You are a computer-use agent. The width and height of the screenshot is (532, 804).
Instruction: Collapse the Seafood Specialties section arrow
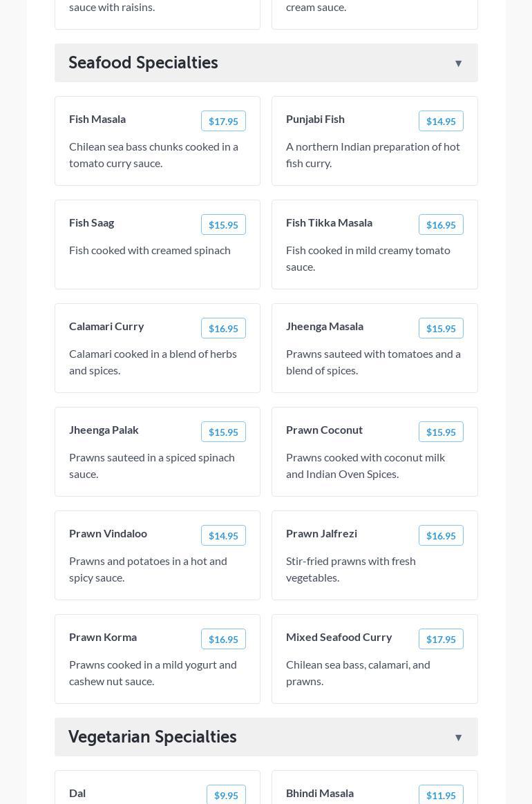[x=458, y=64]
